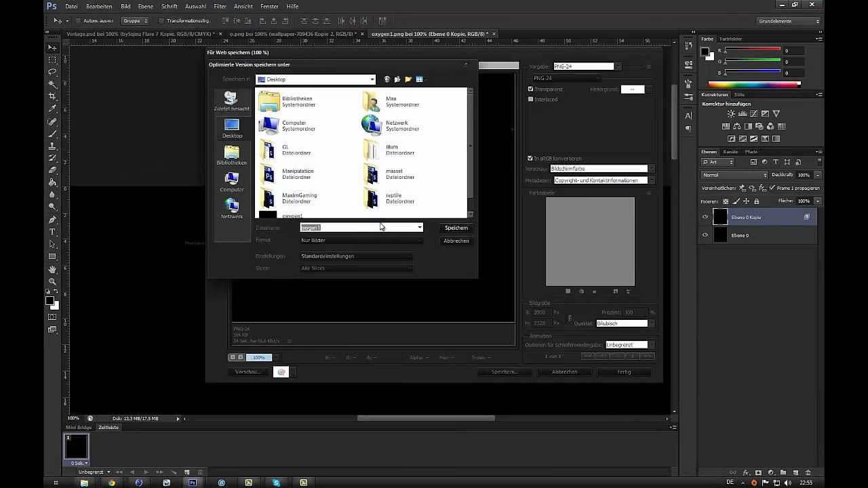Open layer blend mode Normal dropdown
868x488 pixels.
[734, 175]
